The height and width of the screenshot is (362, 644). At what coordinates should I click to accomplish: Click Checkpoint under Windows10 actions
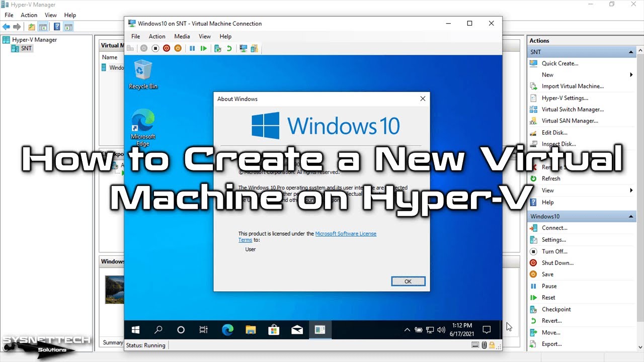[x=556, y=310]
